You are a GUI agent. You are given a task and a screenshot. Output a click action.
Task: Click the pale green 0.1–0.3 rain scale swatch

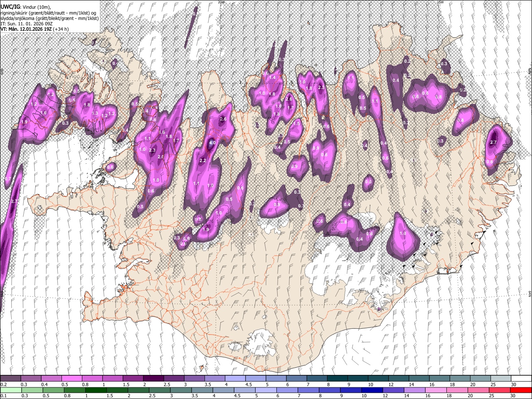tap(10, 390)
